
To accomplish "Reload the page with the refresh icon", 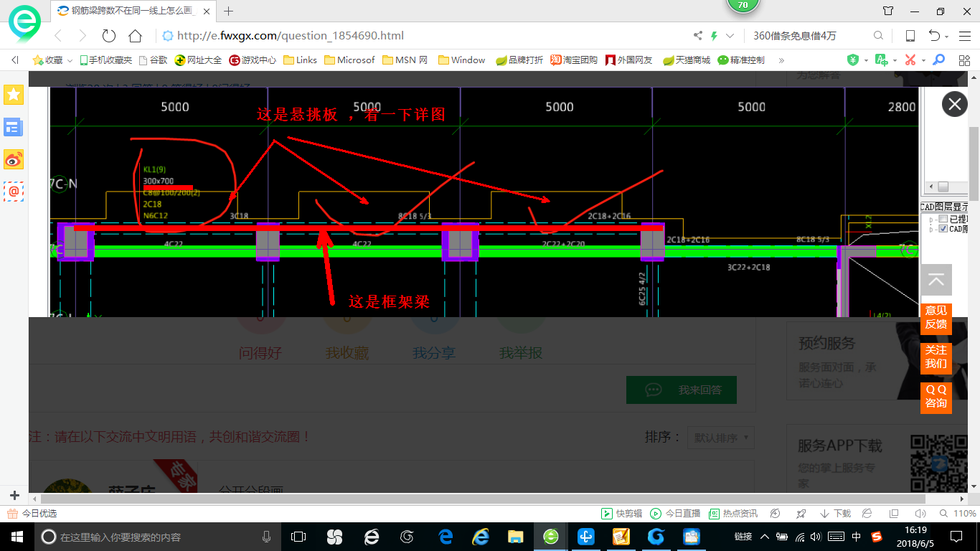I will point(108,36).
